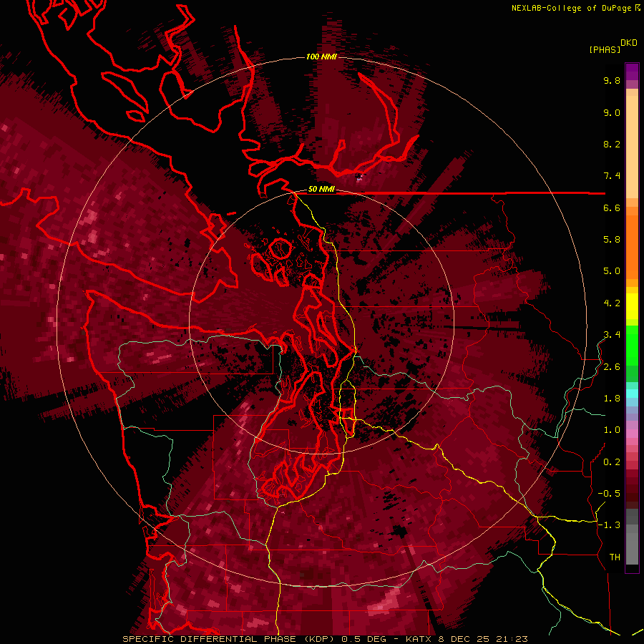Click the 6.6 legend value
644x644 pixels.
[x=612, y=208]
